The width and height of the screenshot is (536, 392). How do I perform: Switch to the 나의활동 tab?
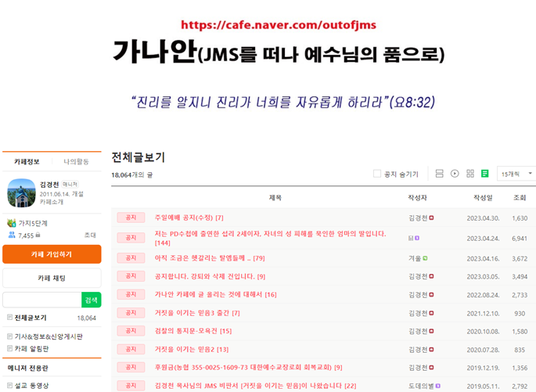pos(76,161)
